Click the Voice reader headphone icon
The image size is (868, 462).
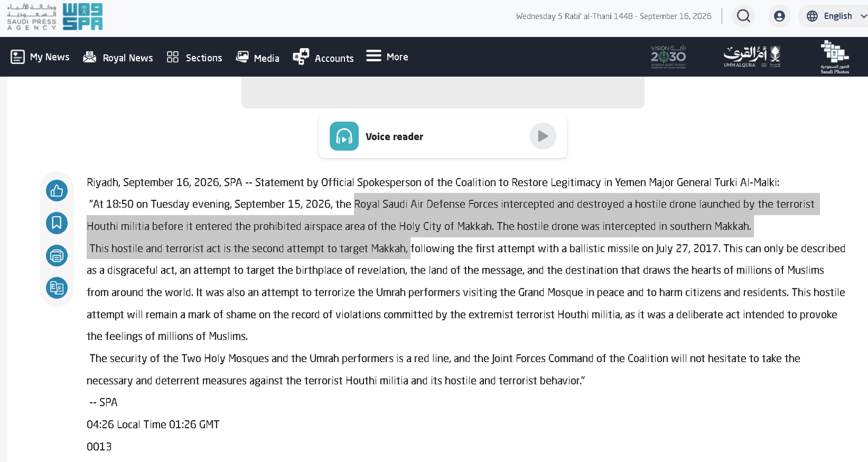[344, 136]
